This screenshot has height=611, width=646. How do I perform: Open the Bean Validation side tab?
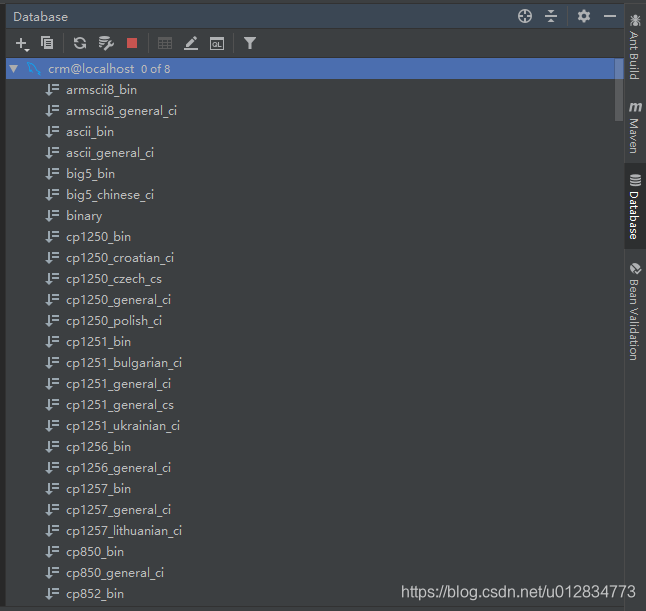[x=635, y=311]
